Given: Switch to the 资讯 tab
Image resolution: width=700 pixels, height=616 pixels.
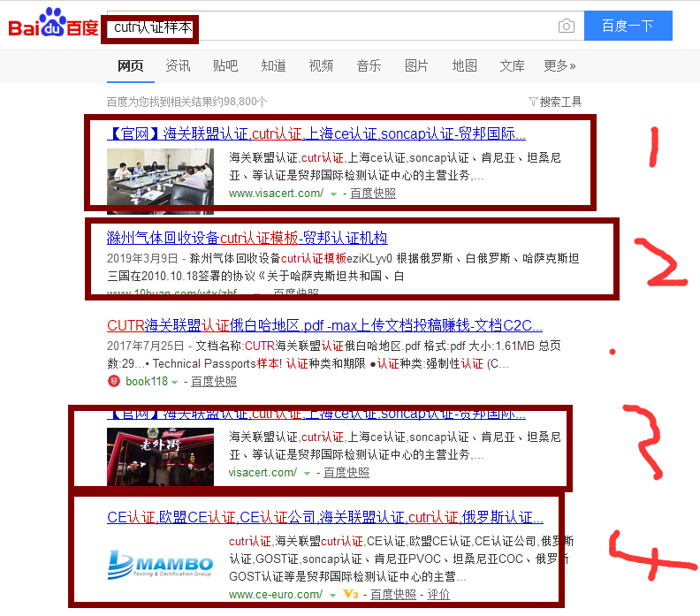Looking at the screenshot, I should 179,66.
